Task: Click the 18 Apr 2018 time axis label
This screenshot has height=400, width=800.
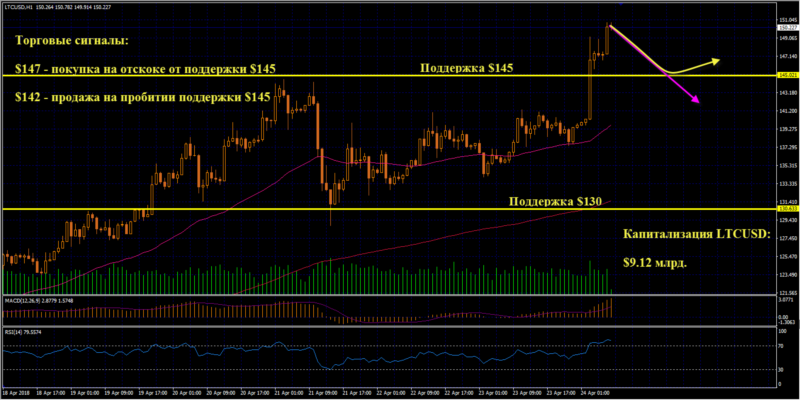Action: [14, 394]
